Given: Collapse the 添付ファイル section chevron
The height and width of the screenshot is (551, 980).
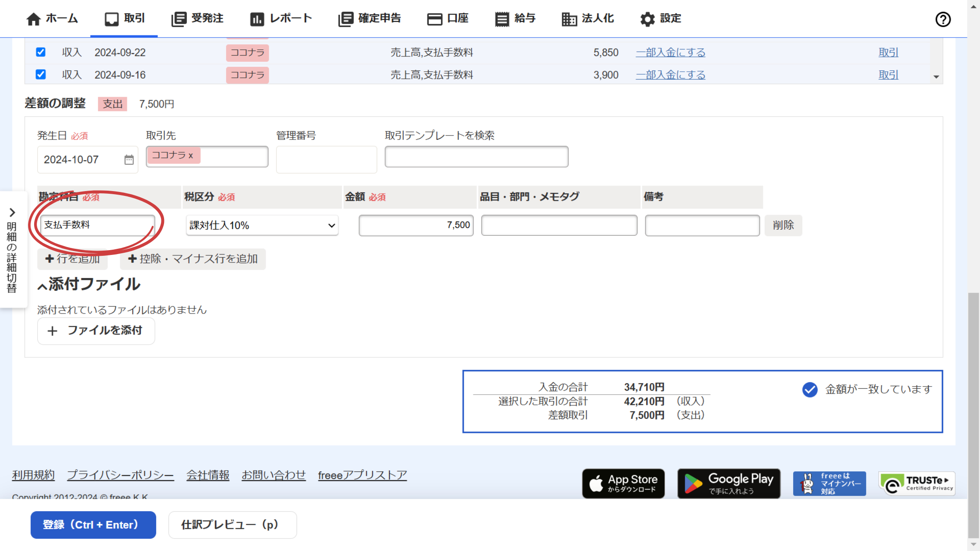Looking at the screenshot, I should click(42, 286).
